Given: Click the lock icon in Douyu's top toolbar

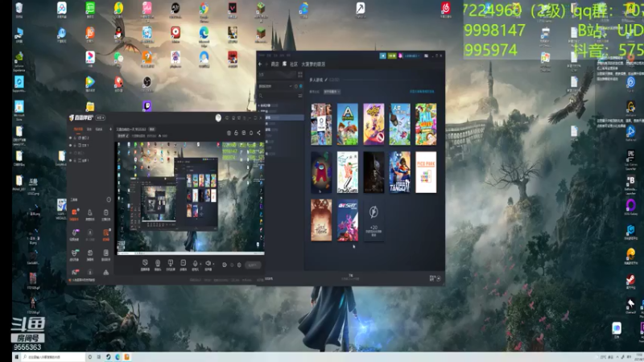Looking at the screenshot, I should coord(236,133).
